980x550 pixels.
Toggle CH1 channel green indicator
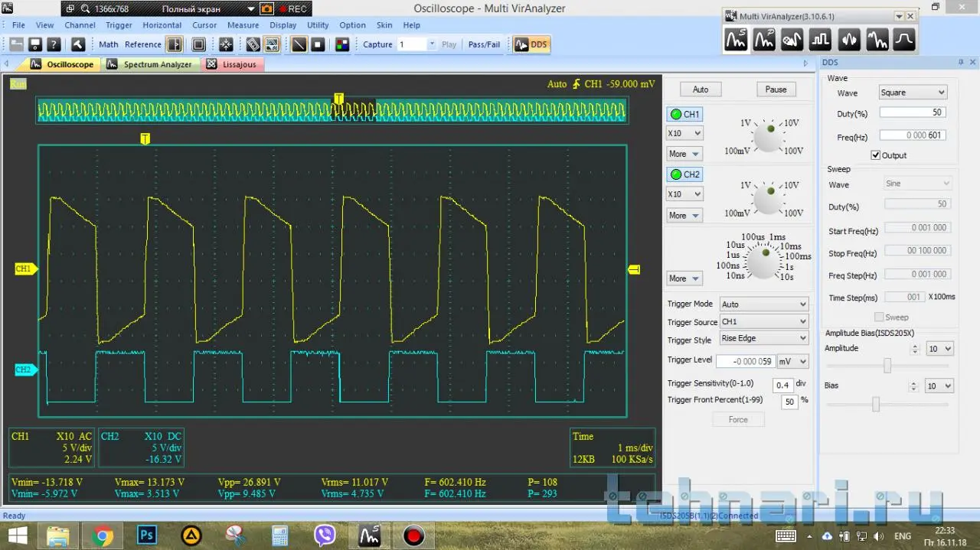click(x=675, y=115)
